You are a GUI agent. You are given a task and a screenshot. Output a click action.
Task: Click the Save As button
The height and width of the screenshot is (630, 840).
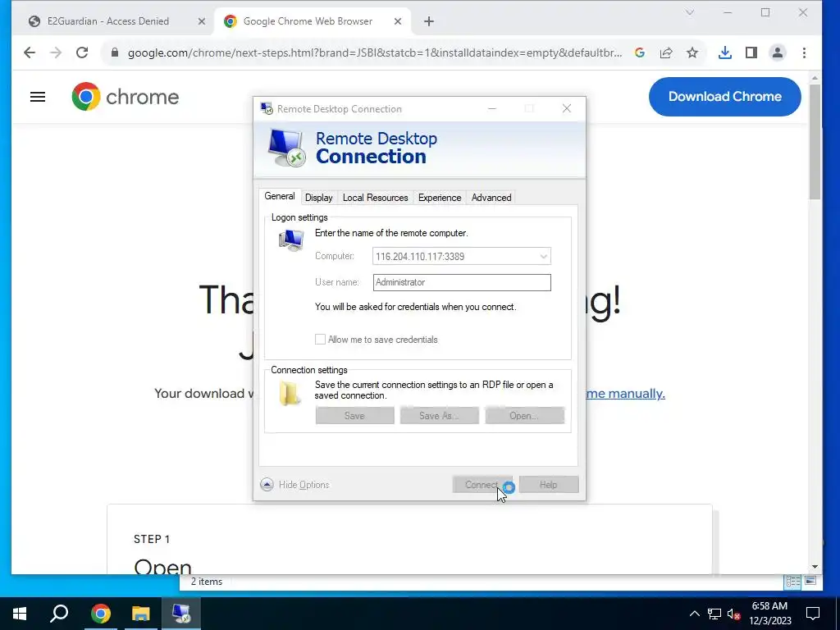point(440,416)
